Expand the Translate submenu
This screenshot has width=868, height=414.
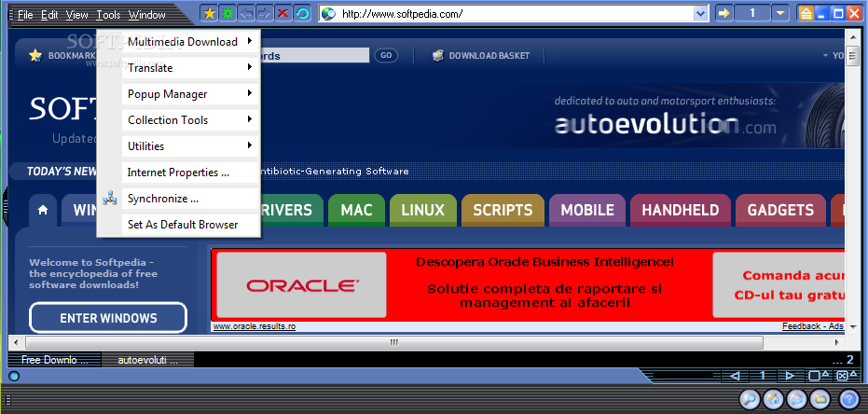pyautogui.click(x=250, y=67)
